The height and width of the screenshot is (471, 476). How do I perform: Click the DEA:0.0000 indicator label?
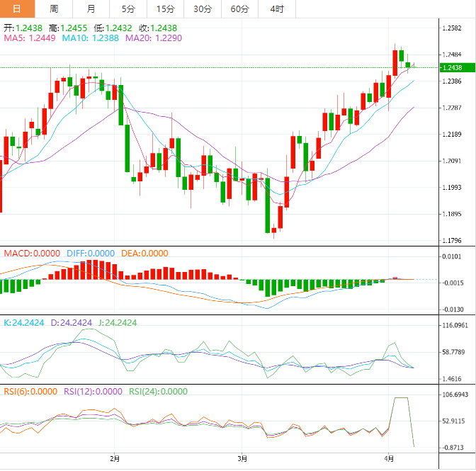(x=144, y=254)
